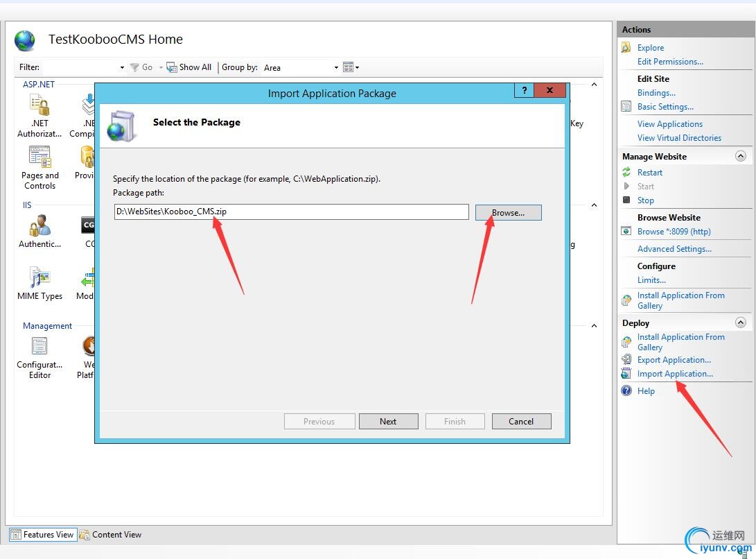756x559 pixels.
Task: Click the Go filter funnel icon
Action: 135,67
